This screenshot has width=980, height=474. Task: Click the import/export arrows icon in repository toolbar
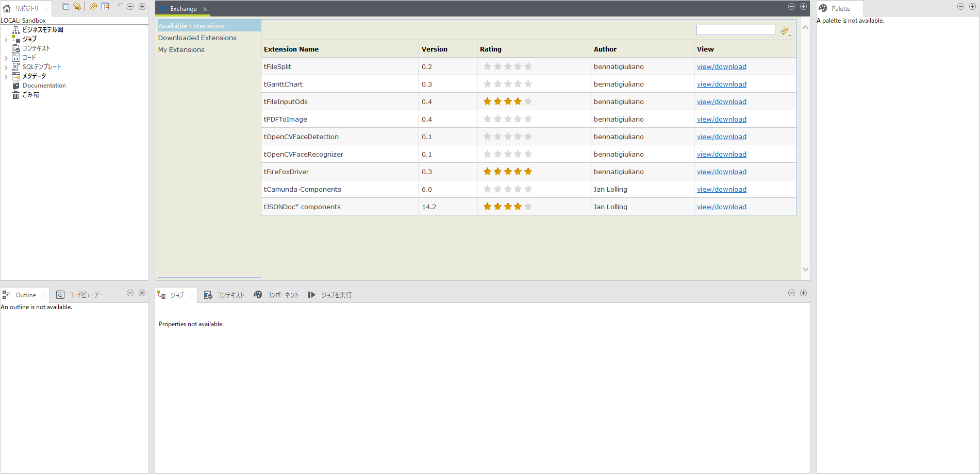coord(78,7)
